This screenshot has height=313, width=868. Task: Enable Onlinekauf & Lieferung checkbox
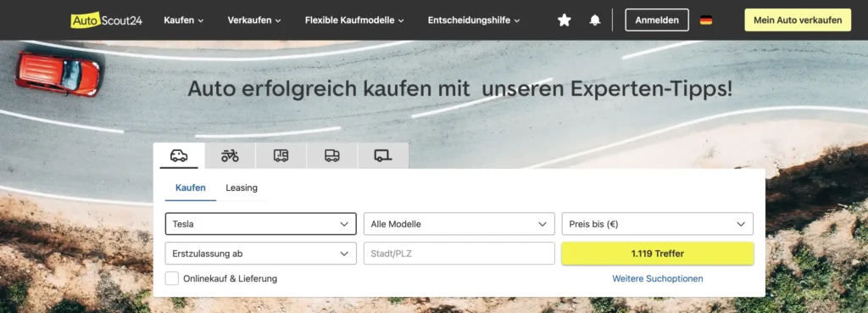tap(171, 279)
